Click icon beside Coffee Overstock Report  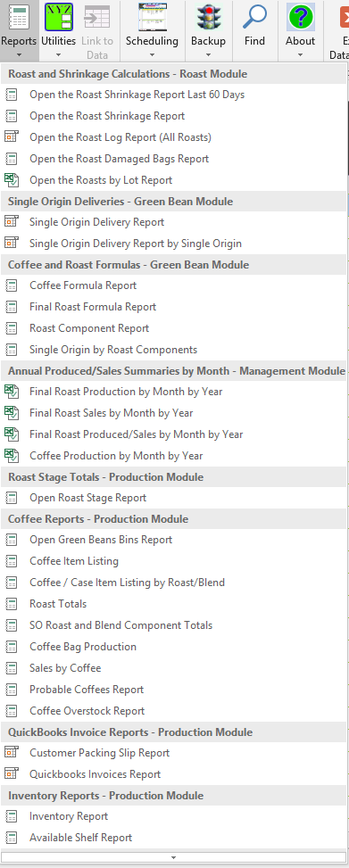pos(12,711)
